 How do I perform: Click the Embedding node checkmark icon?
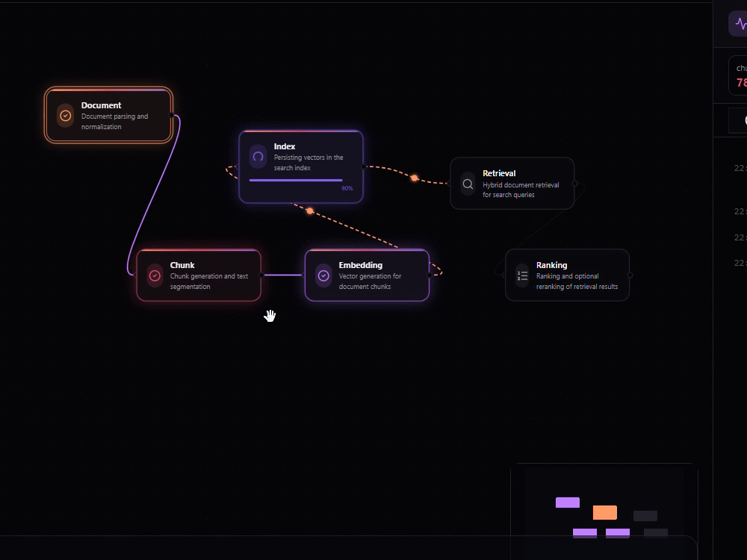(323, 276)
